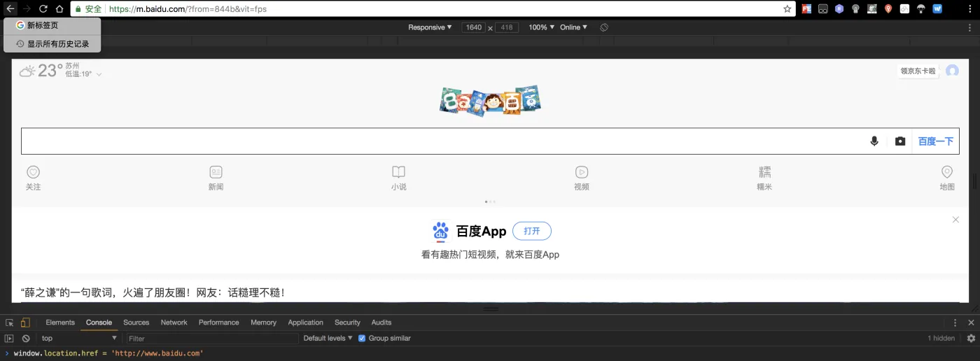Activate the inspect element picker tool

pyautogui.click(x=10, y=323)
